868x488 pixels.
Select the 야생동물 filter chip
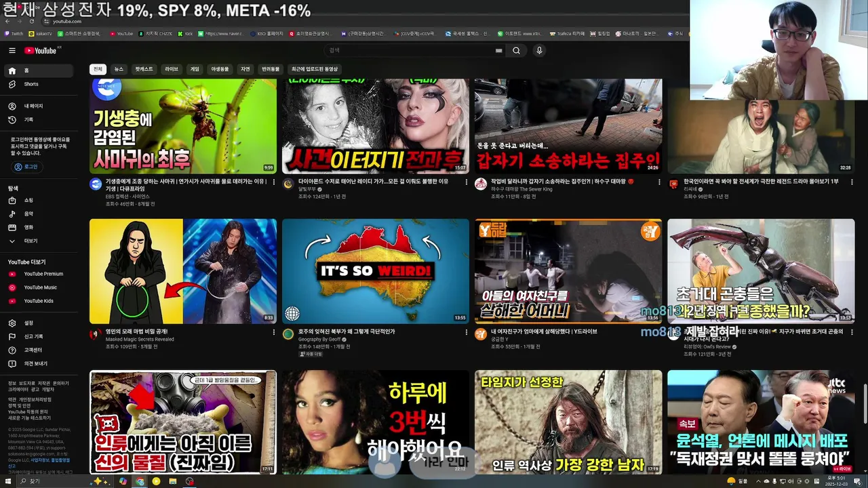coord(220,69)
